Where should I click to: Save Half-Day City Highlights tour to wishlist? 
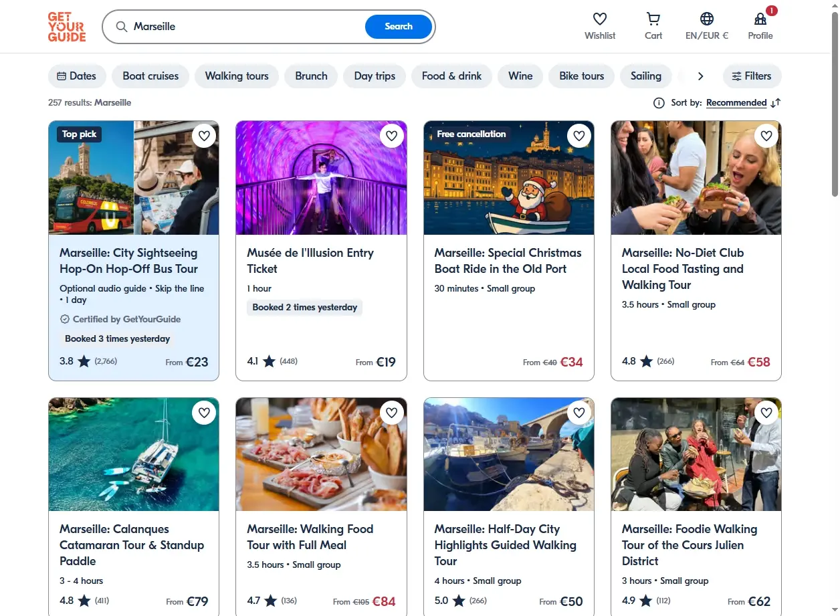pyautogui.click(x=579, y=413)
